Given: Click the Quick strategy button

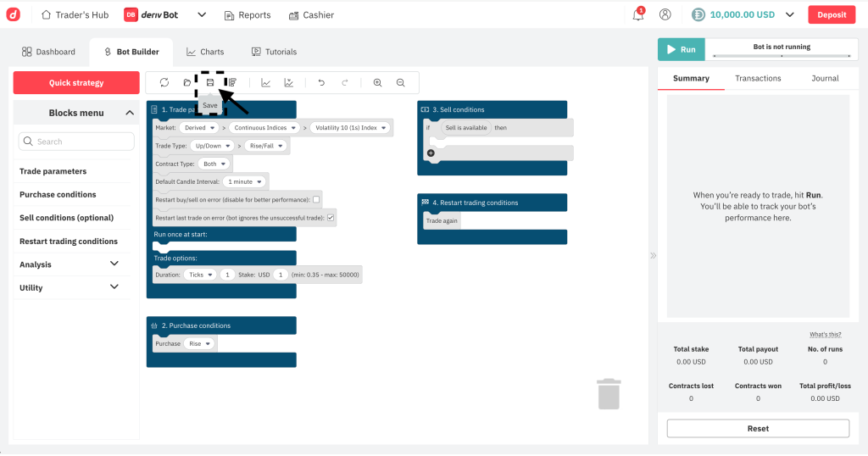Looking at the screenshot, I should [x=76, y=83].
